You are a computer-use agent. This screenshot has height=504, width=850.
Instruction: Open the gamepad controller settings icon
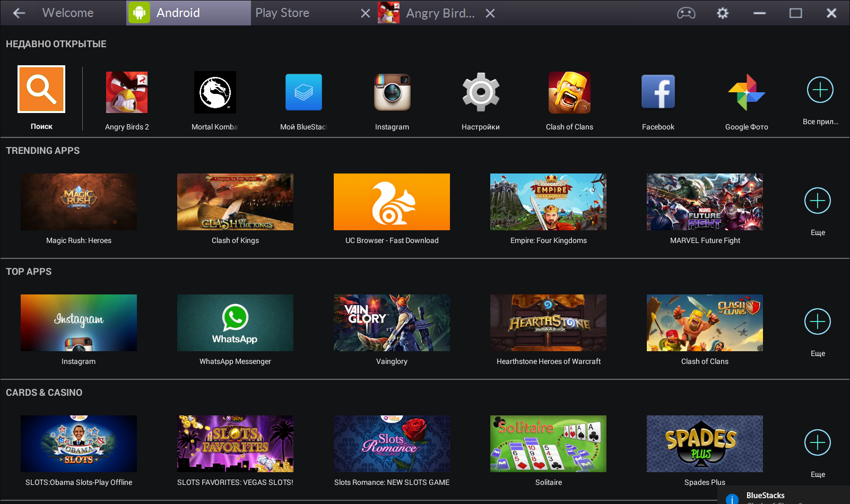686,13
